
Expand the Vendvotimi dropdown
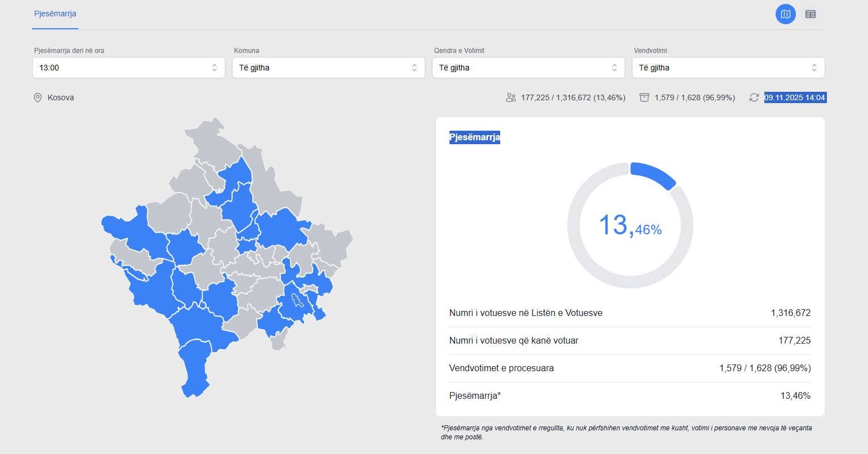pos(728,68)
